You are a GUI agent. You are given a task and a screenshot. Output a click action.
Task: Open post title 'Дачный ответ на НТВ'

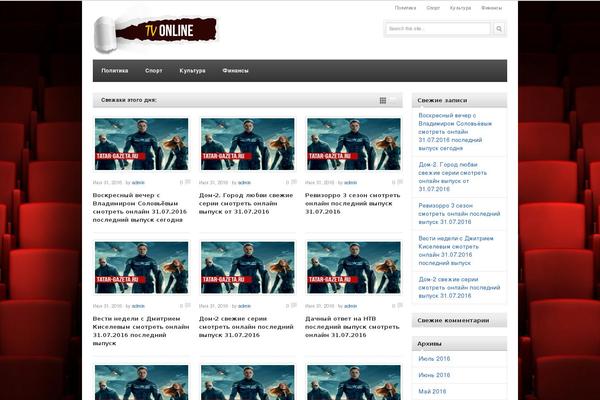tap(352, 327)
